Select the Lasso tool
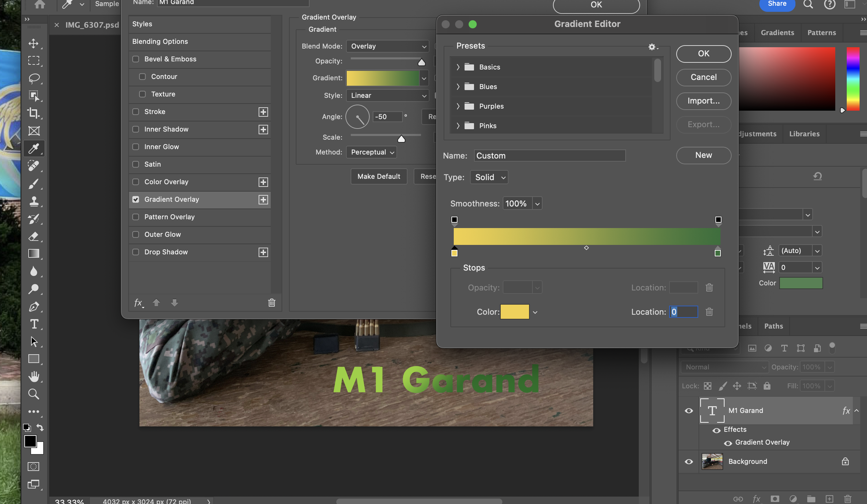Screen dimensions: 867x504 click(x=33, y=78)
